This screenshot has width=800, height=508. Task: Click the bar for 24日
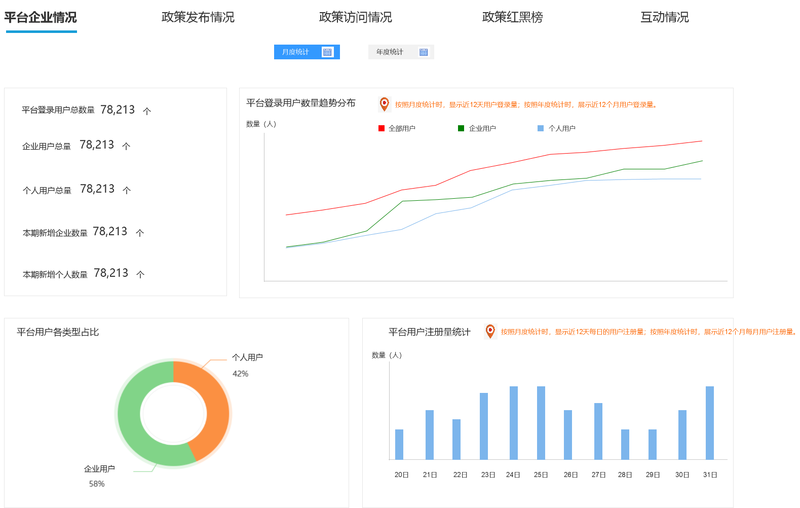[x=514, y=422]
